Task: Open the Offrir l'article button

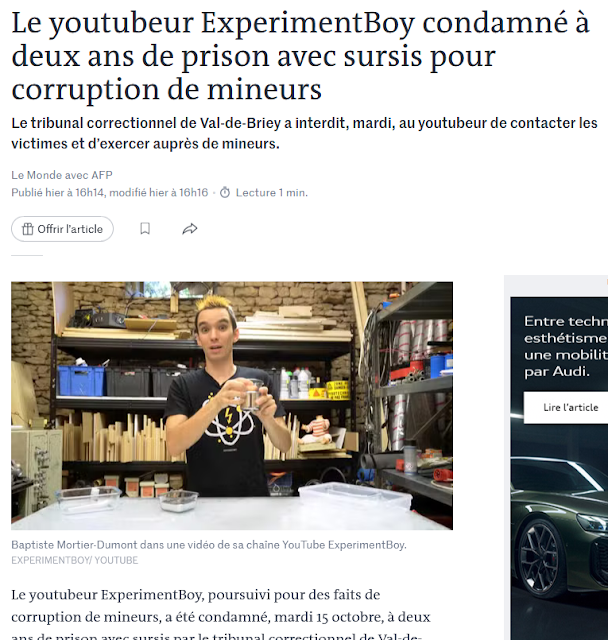Action: [62, 229]
